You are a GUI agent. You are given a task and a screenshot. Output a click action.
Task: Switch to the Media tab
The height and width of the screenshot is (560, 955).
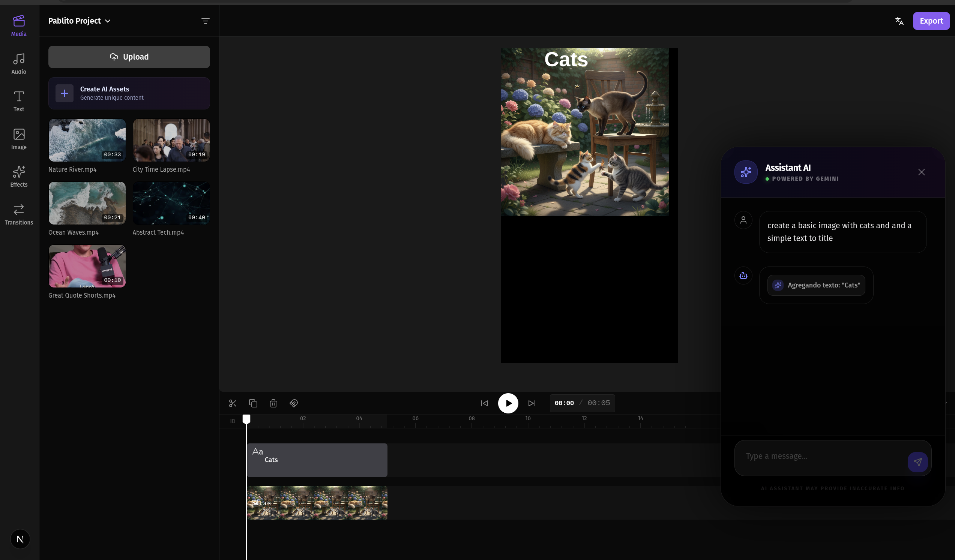[x=19, y=25]
